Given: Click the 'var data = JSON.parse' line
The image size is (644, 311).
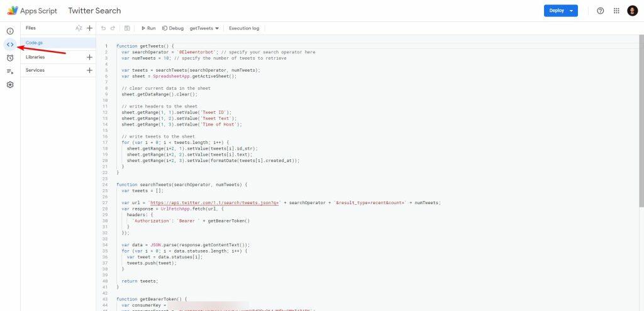Looking at the screenshot, I should click(186, 244).
